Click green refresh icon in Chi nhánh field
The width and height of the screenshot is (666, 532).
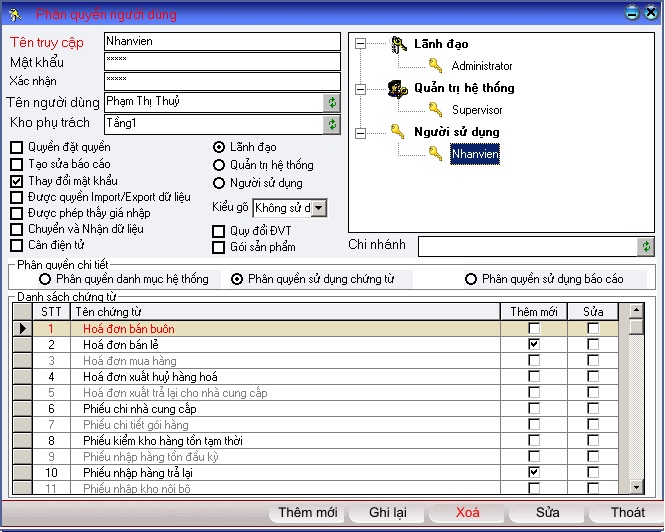[646, 246]
